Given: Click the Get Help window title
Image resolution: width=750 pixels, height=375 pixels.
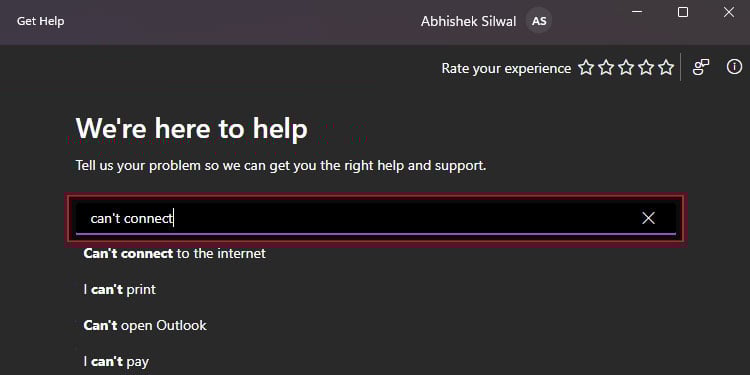Looking at the screenshot, I should pos(41,22).
